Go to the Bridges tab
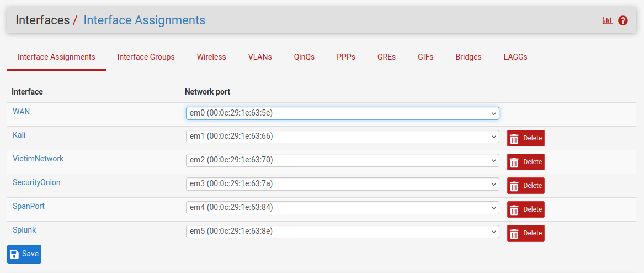644x273 pixels. point(469,57)
